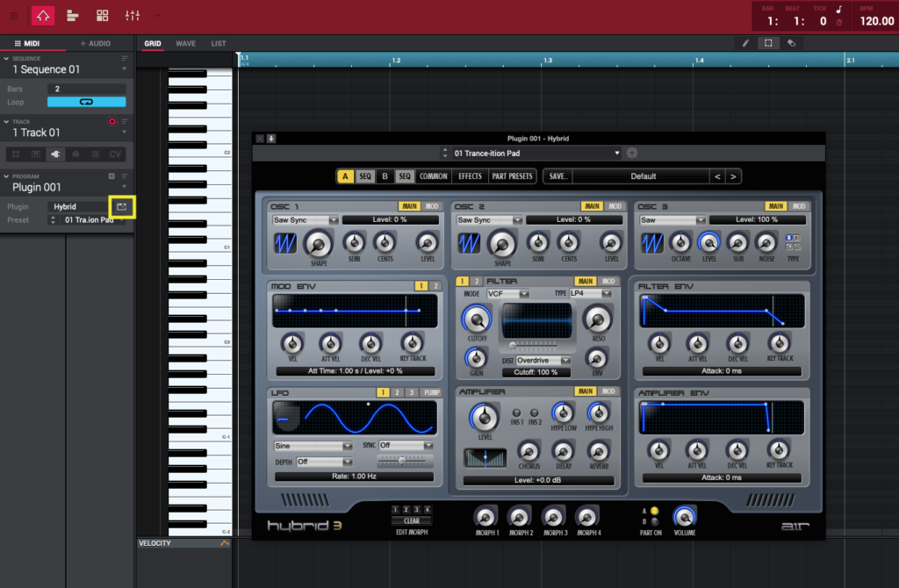The height and width of the screenshot is (588, 899).
Task: Select the MIDI program track type icon
Action: (x=76, y=154)
